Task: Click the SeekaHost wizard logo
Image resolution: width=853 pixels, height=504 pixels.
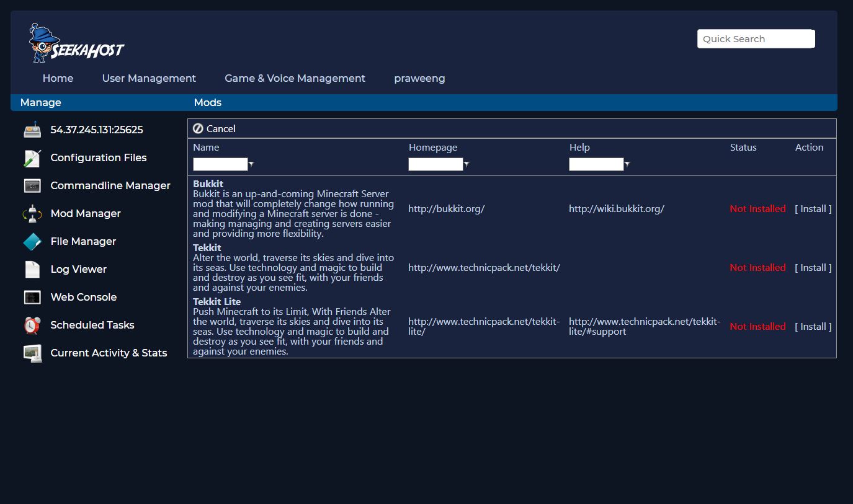Action: click(76, 43)
